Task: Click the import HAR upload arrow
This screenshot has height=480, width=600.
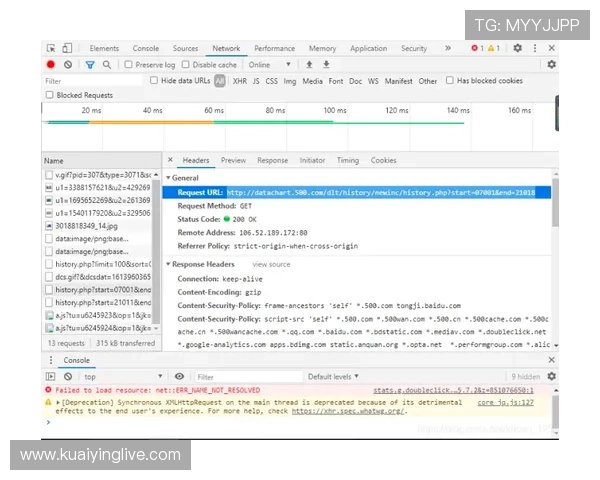Action: [309, 65]
